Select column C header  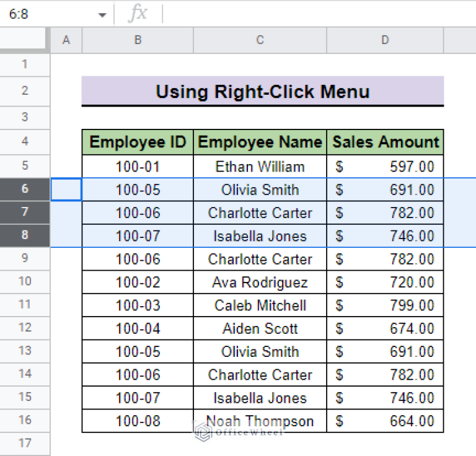click(x=260, y=40)
